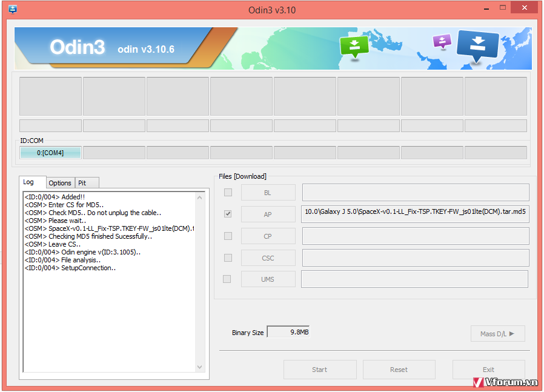Click the Start button
The height and width of the screenshot is (392, 544).
(320, 370)
